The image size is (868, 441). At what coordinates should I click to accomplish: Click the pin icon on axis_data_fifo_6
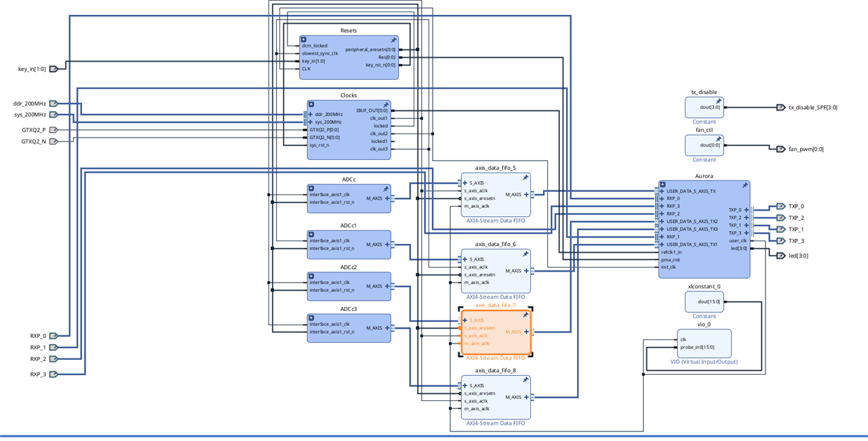(526, 254)
